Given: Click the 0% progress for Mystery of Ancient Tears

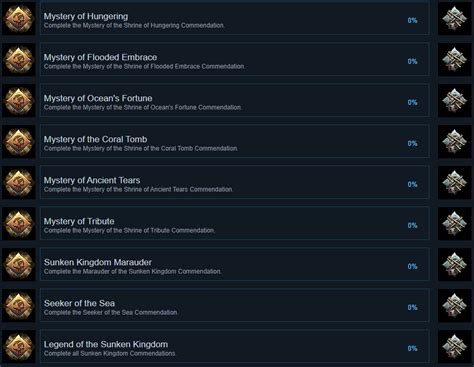Looking at the screenshot, I should (x=412, y=184).
